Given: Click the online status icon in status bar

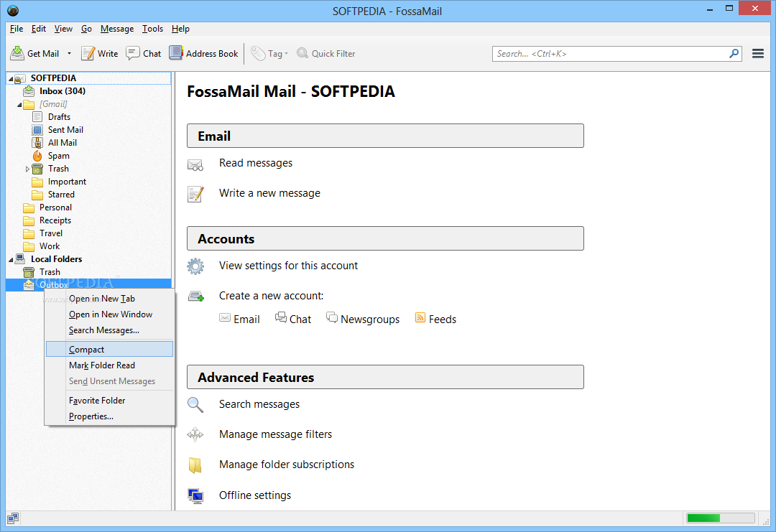Looking at the screenshot, I should [x=13, y=518].
